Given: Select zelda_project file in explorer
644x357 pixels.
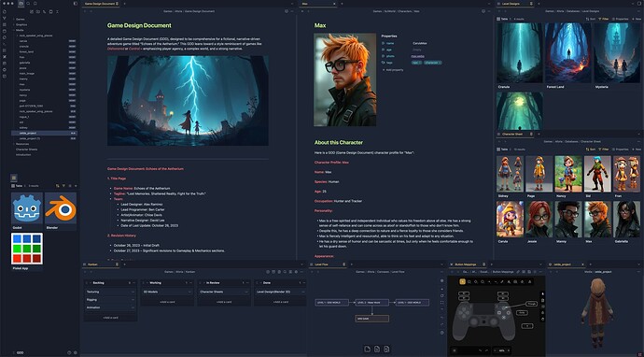Looking at the screenshot, I should [44, 134].
